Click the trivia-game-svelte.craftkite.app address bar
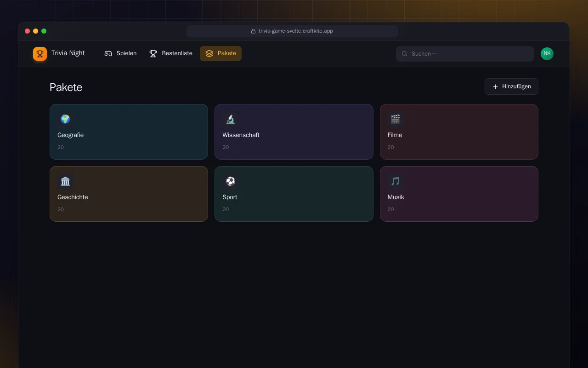 tap(292, 31)
